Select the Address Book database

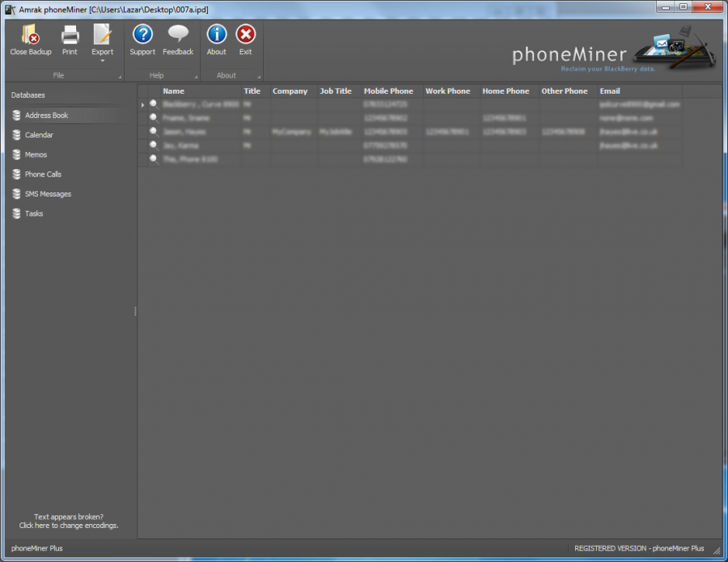tap(69, 115)
